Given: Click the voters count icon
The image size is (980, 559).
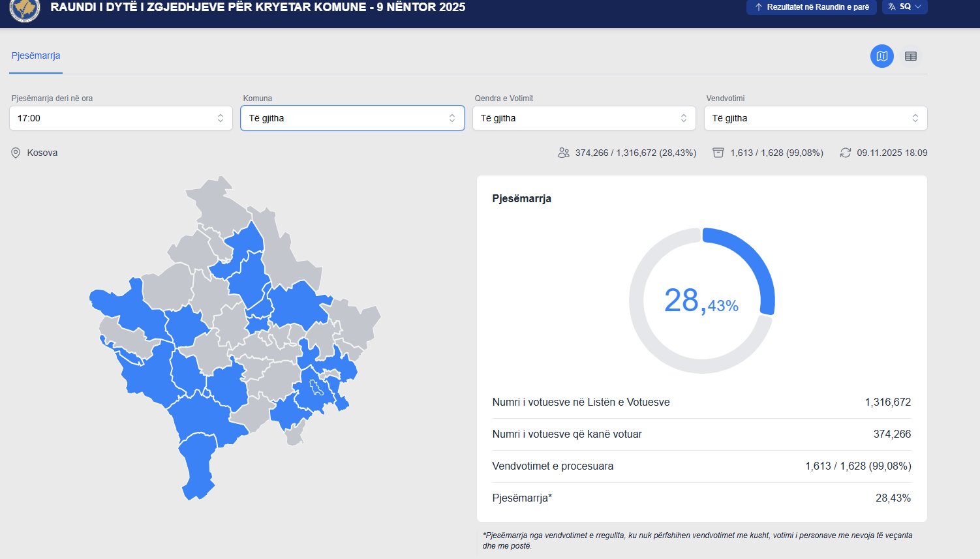Looking at the screenshot, I should (x=562, y=152).
